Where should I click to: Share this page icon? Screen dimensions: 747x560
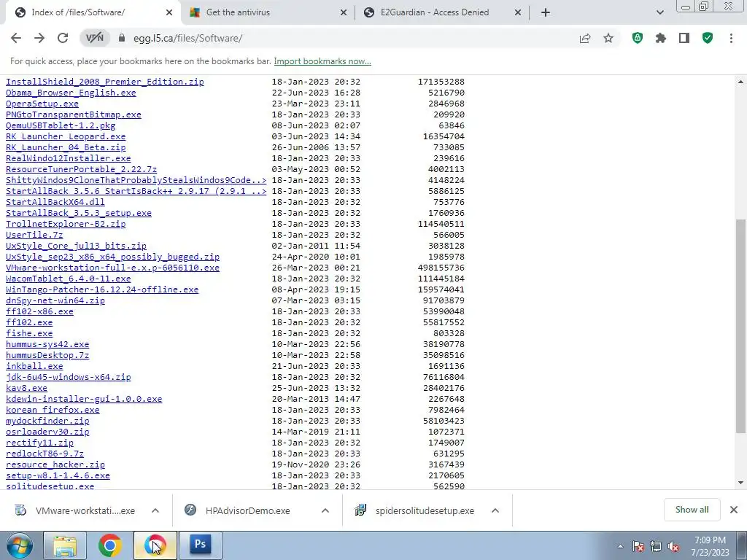(x=585, y=38)
